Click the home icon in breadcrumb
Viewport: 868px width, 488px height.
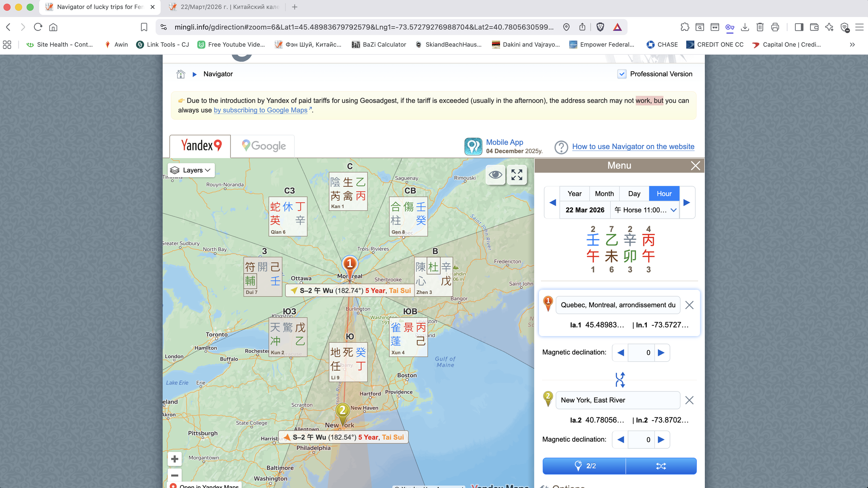click(x=181, y=74)
